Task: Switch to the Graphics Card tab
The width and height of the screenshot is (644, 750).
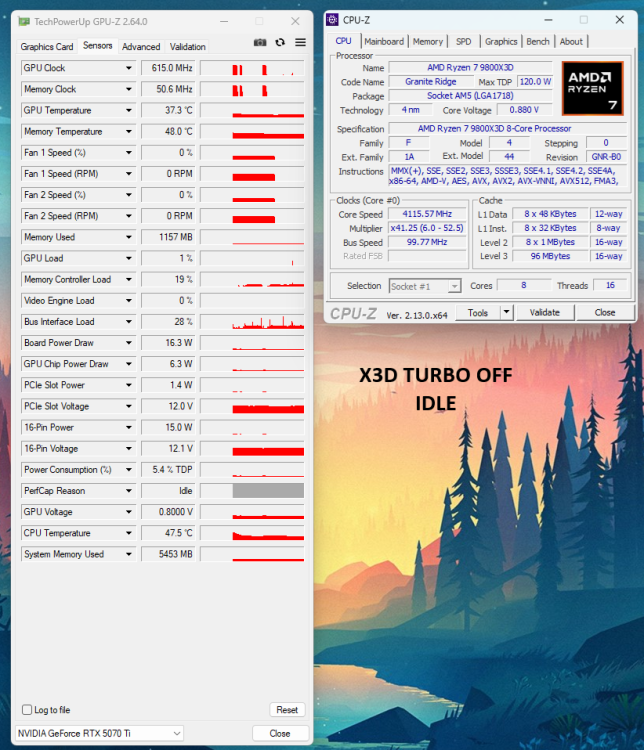Action: (47, 46)
